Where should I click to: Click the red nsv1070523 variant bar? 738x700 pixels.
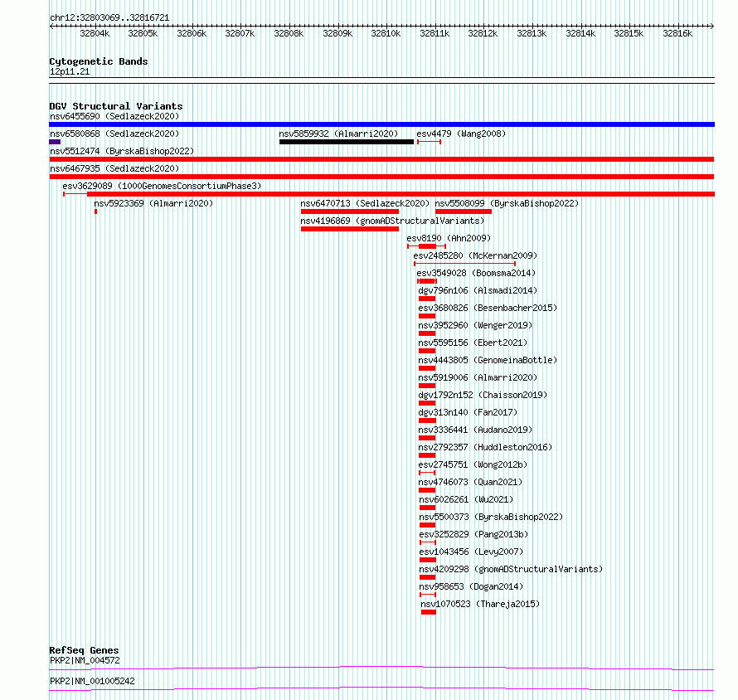(429, 612)
